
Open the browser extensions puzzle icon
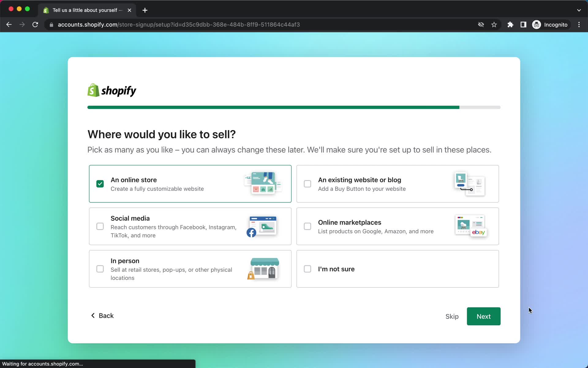510,25
